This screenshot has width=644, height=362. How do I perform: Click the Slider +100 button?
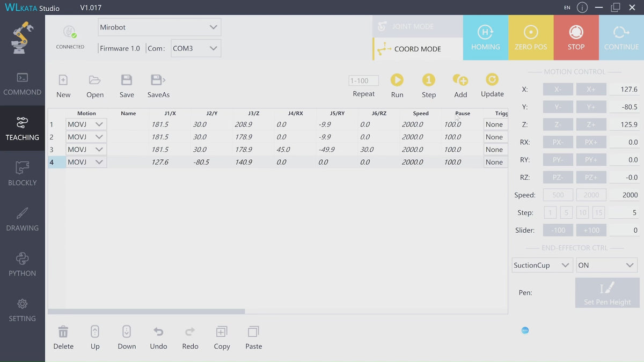point(591,230)
